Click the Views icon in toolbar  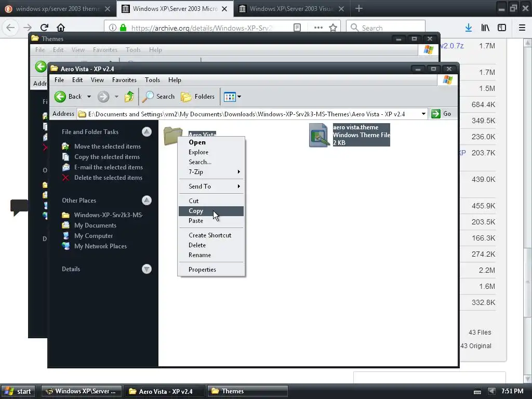[x=230, y=97]
